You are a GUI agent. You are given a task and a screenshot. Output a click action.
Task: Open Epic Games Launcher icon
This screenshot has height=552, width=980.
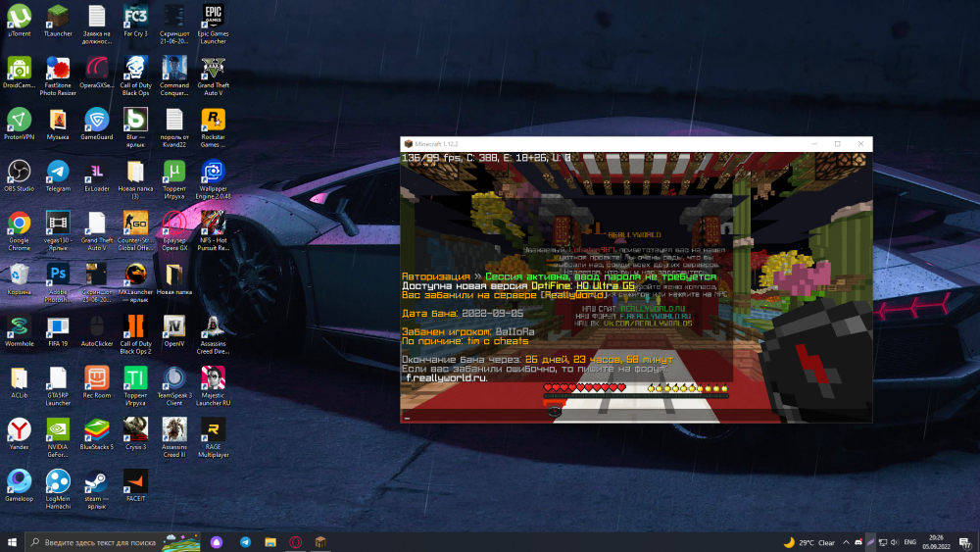click(213, 25)
